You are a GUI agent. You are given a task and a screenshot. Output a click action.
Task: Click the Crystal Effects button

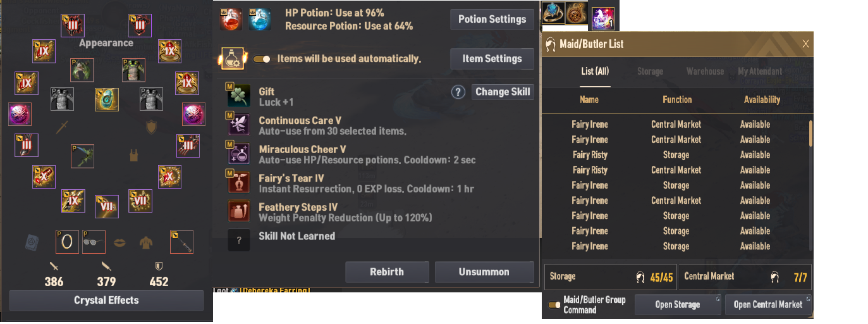(x=106, y=300)
